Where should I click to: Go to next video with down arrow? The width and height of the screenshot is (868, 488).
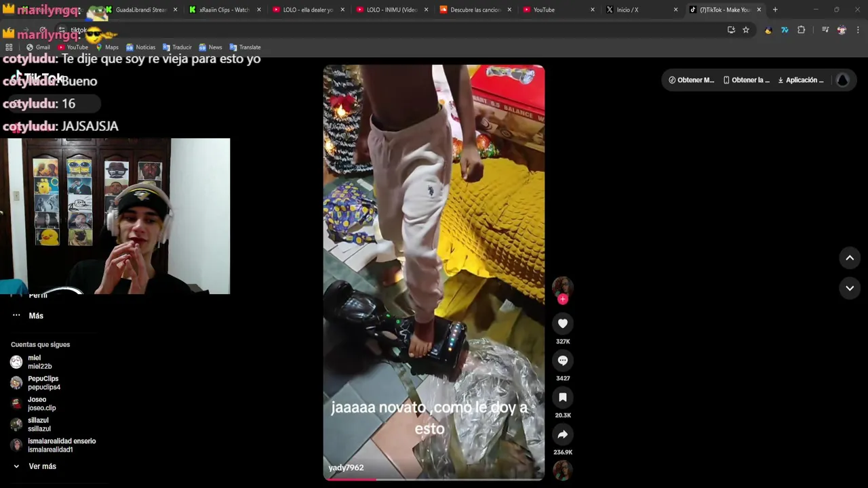point(849,288)
